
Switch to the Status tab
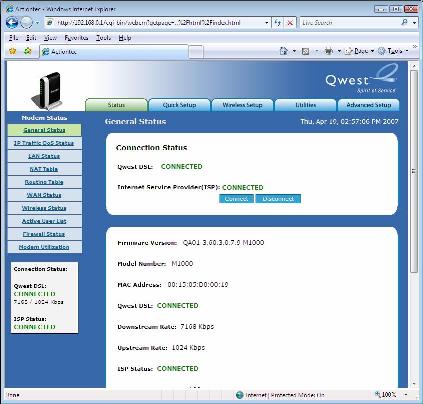(116, 105)
